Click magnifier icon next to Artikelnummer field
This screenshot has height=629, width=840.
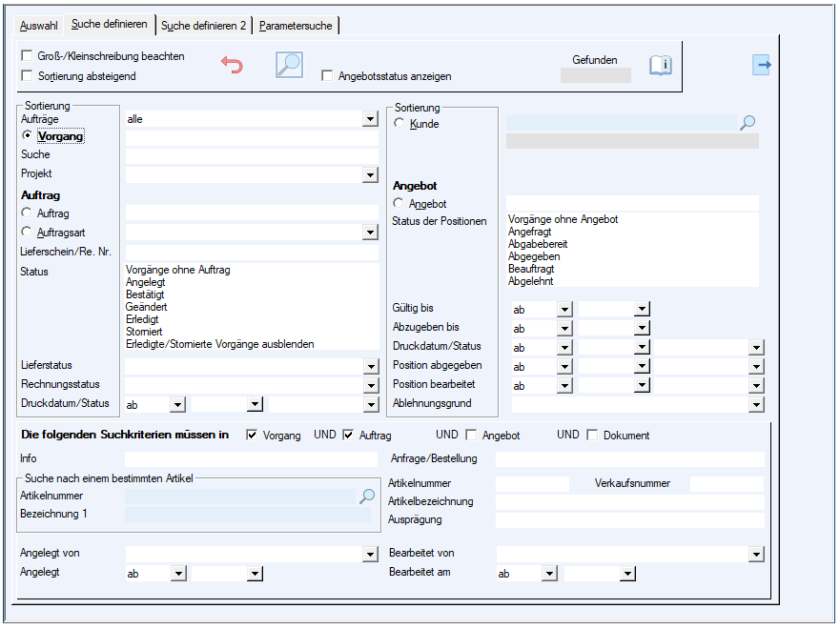click(367, 496)
